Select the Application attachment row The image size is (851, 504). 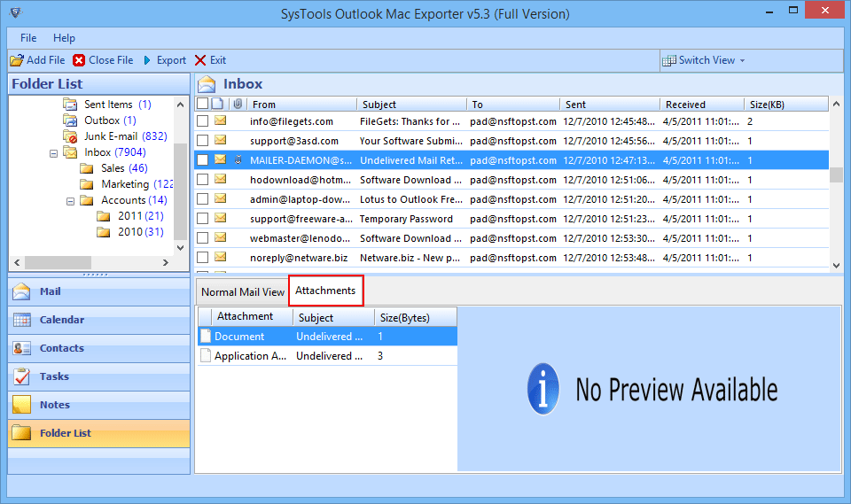(250, 356)
